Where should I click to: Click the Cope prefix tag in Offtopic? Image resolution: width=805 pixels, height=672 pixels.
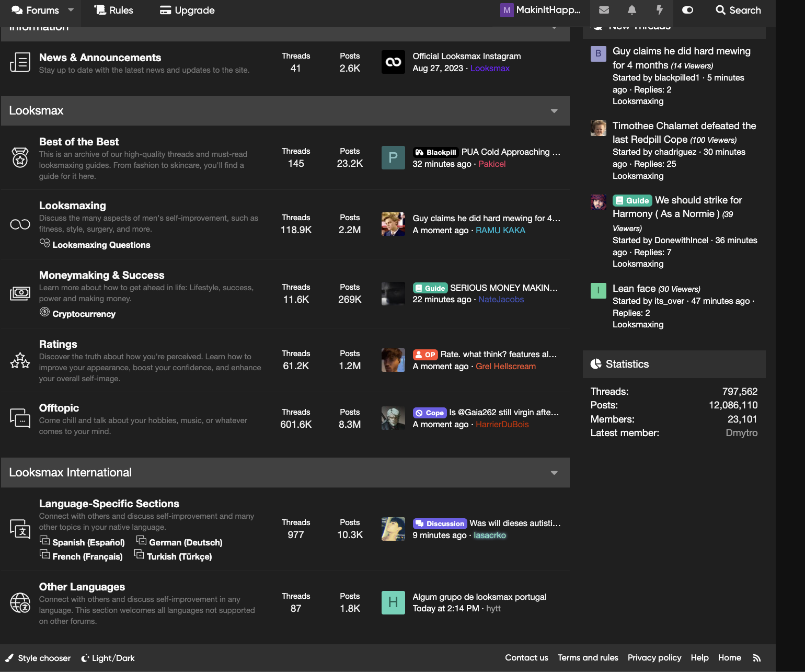429,413
